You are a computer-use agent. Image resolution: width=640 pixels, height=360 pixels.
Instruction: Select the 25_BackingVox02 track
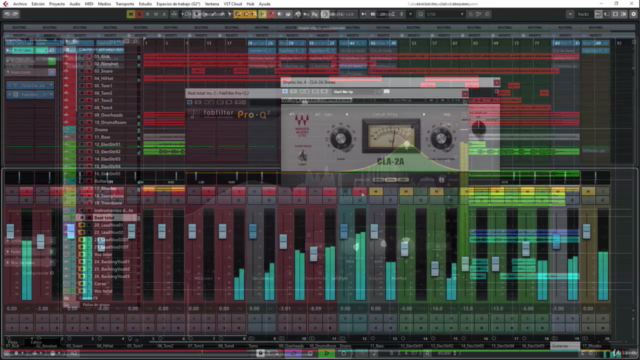coord(112,269)
